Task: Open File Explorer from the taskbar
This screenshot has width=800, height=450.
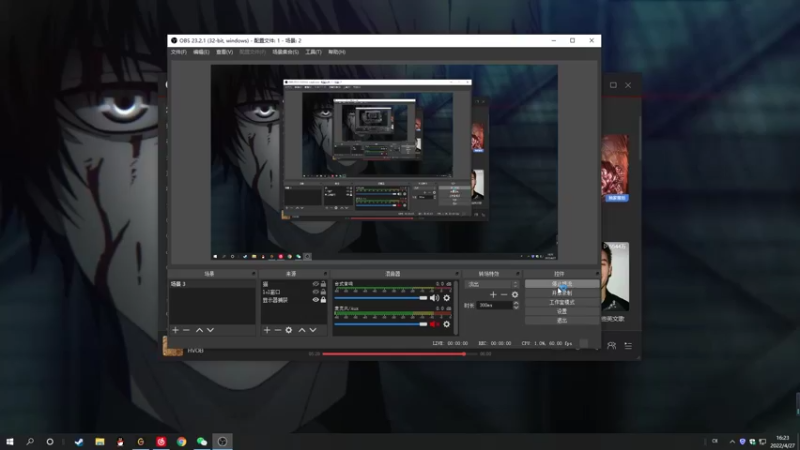Action: click(x=99, y=441)
